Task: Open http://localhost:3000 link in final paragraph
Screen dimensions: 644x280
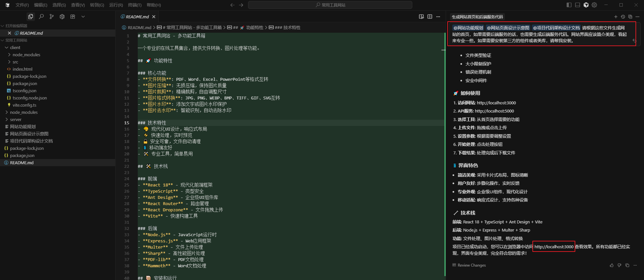Action: (554, 247)
